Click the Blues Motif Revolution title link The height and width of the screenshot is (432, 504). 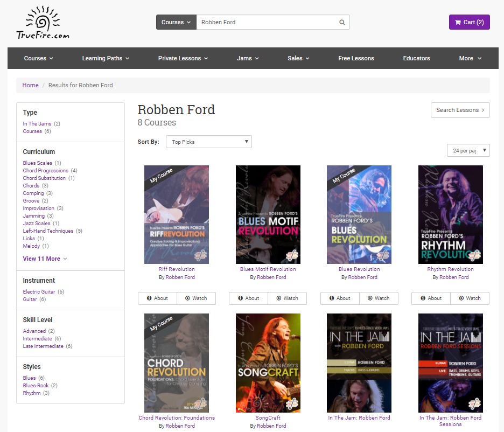click(x=268, y=269)
